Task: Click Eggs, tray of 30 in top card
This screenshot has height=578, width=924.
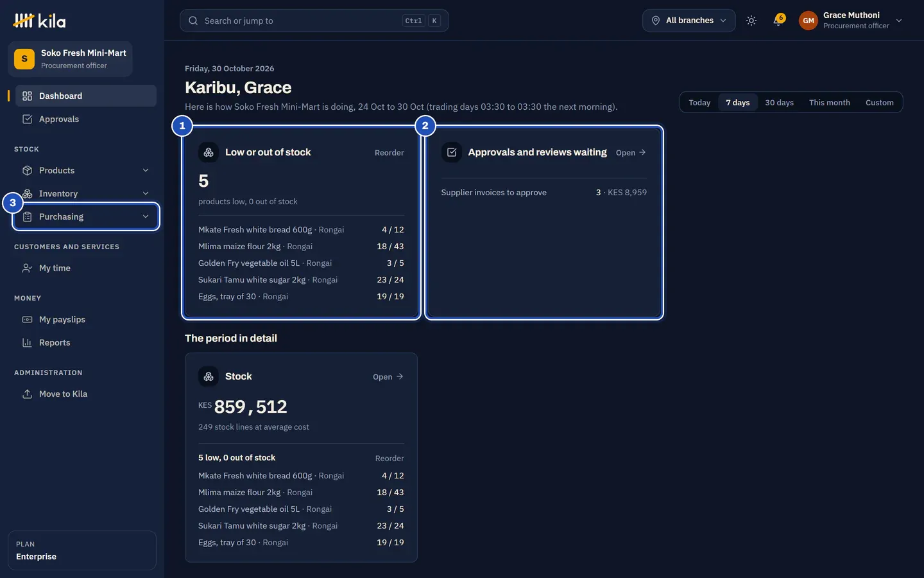Action: pyautogui.click(x=301, y=296)
